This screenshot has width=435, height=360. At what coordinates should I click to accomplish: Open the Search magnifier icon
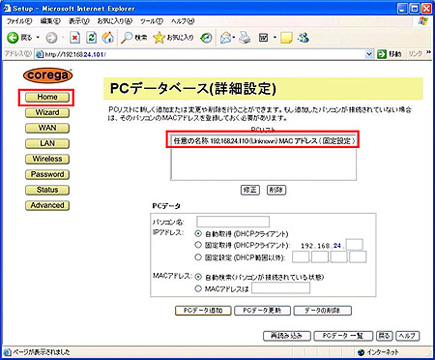pos(127,38)
